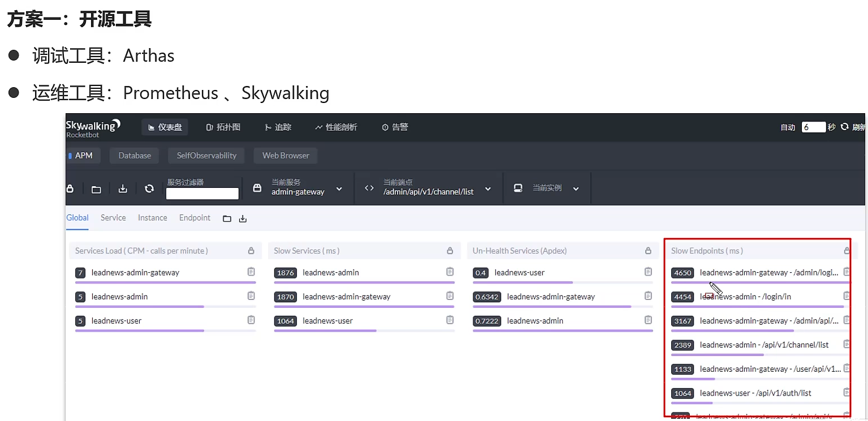Click the 7 CPM leadnews-admin-gateway row
The height and width of the screenshot is (421, 868).
[x=165, y=274]
